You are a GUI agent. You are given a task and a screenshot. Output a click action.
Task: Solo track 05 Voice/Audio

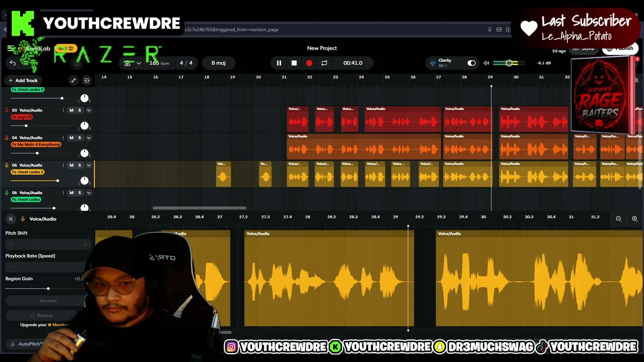(79, 165)
